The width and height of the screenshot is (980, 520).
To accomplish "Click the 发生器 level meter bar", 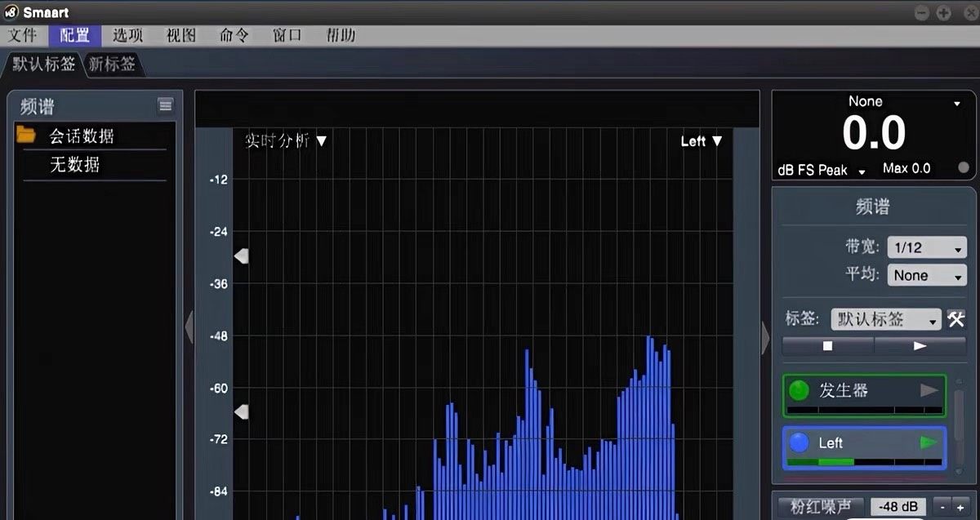I will click(x=863, y=409).
